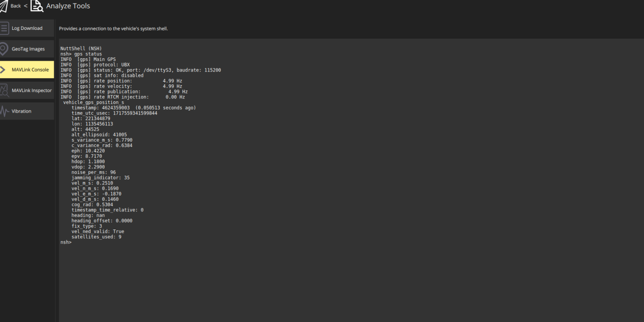Show the Vibration analysis page
This screenshot has height=322, width=644.
point(21,111)
